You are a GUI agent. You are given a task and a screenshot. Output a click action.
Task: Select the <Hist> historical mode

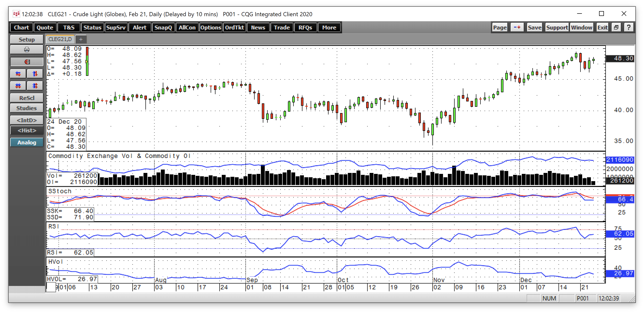click(x=27, y=130)
